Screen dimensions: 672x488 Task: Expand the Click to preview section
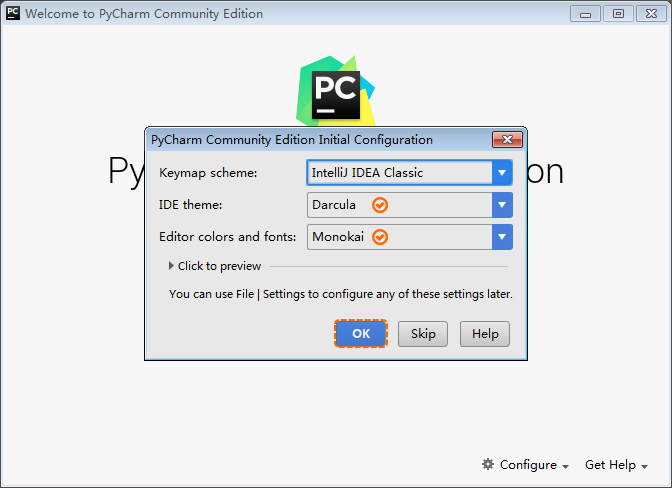215,266
